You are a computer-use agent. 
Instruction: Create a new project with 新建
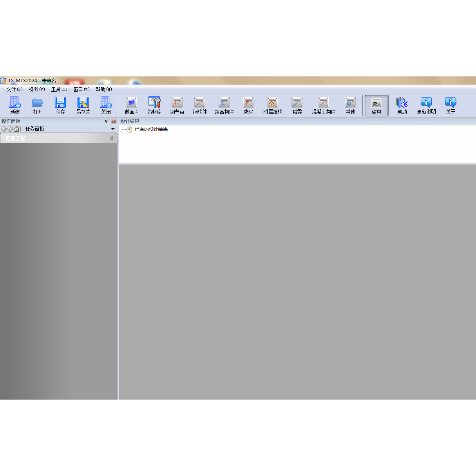coord(15,105)
